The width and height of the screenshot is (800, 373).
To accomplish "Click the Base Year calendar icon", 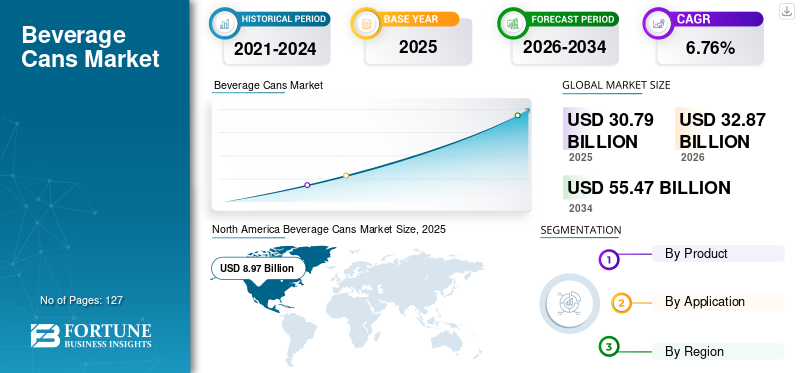I will 365,23.
